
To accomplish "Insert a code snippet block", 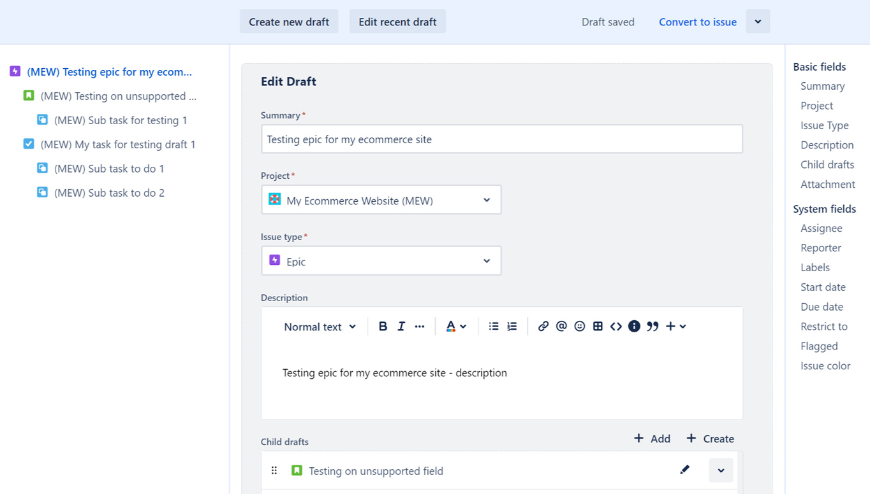I will click(x=616, y=327).
